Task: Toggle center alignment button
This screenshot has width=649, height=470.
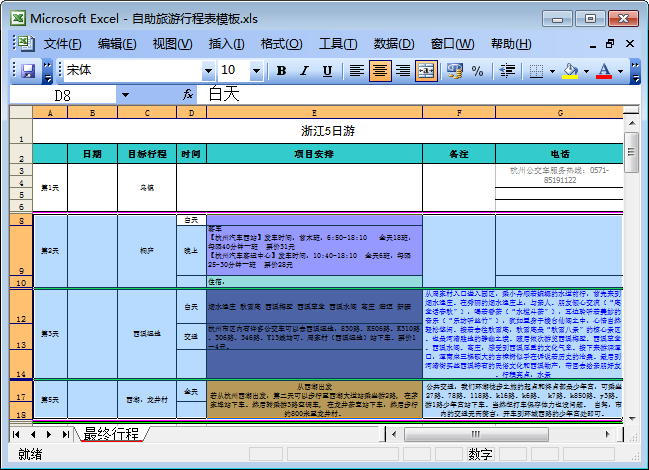Action: click(380, 71)
